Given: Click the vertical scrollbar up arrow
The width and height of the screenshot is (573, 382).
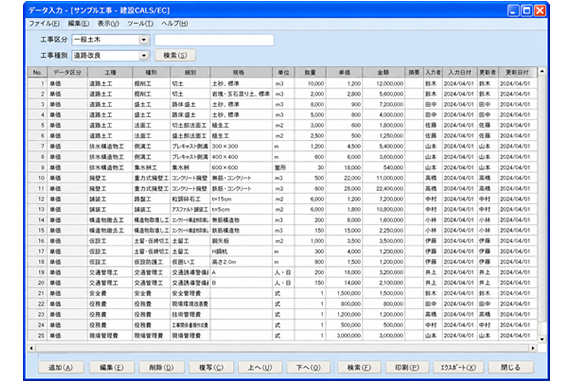Looking at the screenshot, I should click(542, 72).
